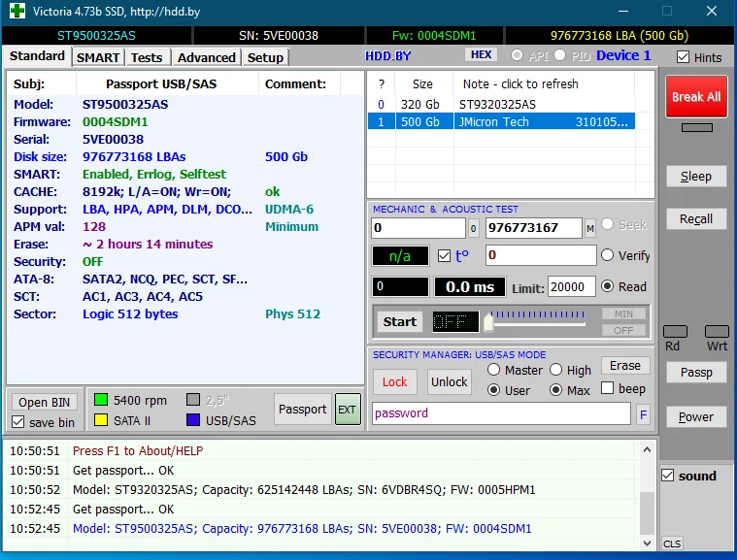Click the CLS clear log button

pyautogui.click(x=671, y=544)
